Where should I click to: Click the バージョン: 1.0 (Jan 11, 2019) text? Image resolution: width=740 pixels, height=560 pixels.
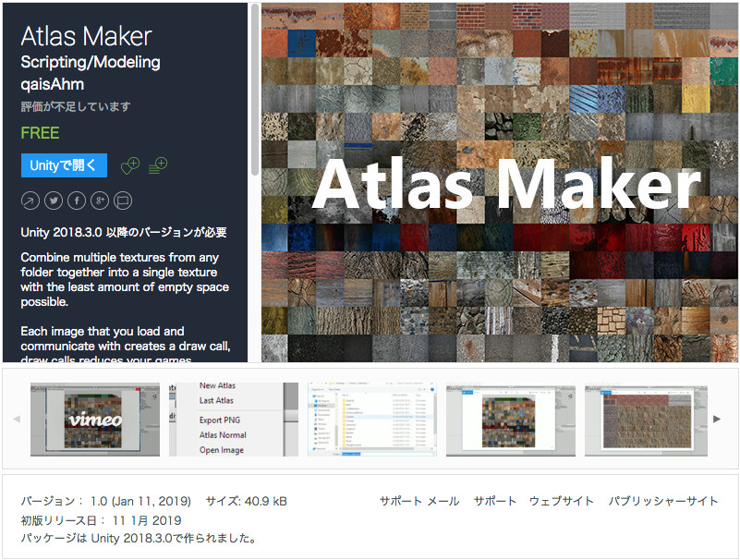pos(105,501)
